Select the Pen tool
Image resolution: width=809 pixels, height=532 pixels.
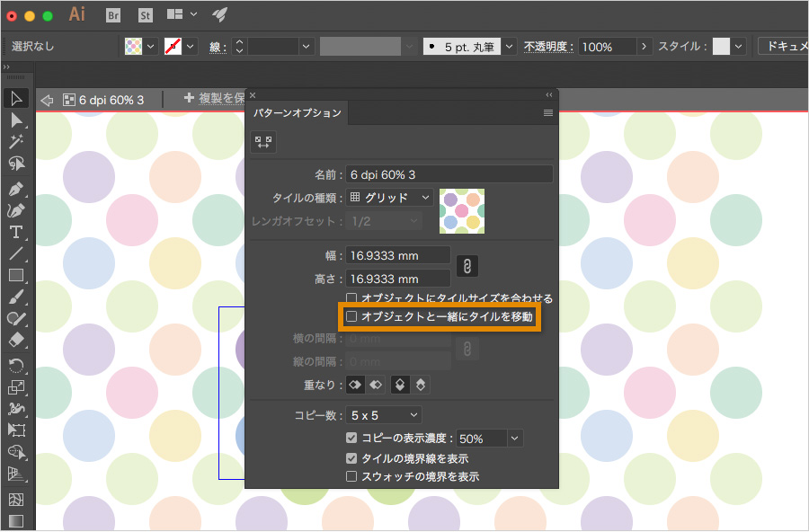click(x=16, y=189)
